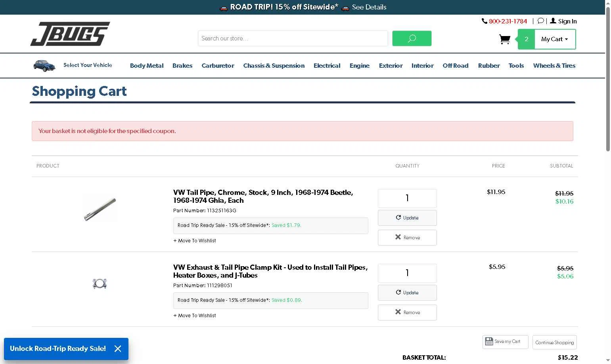Click Unlock Road-Trip Ready Sale popup
The height and width of the screenshot is (364, 611).
point(58,349)
